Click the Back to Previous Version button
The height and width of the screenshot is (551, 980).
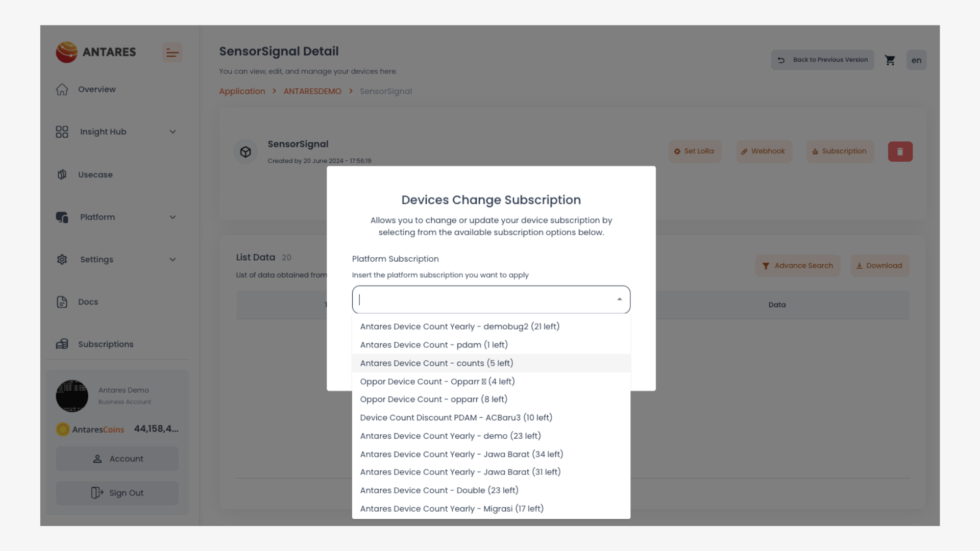[822, 60]
